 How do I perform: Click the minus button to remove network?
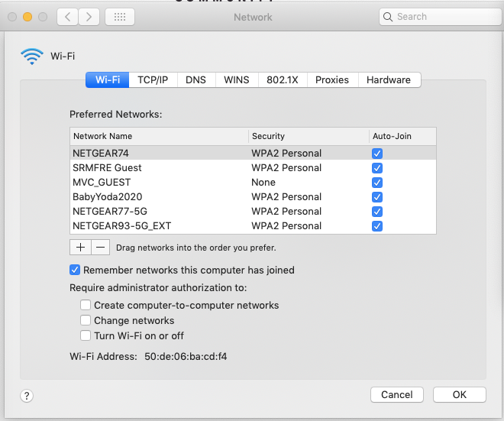click(x=101, y=247)
